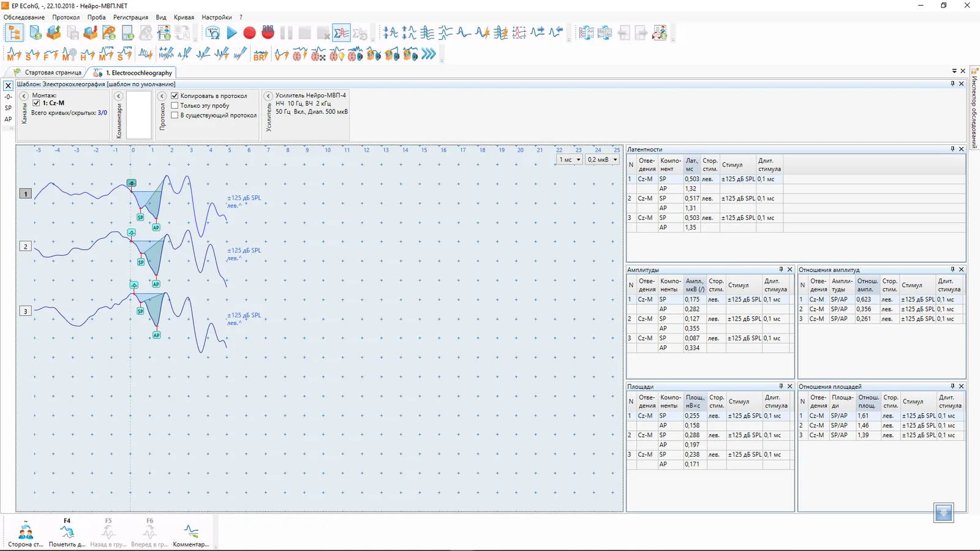The height and width of the screenshot is (551, 980).
Task: Click the Пометить F4 bottom icon
Action: click(x=67, y=533)
